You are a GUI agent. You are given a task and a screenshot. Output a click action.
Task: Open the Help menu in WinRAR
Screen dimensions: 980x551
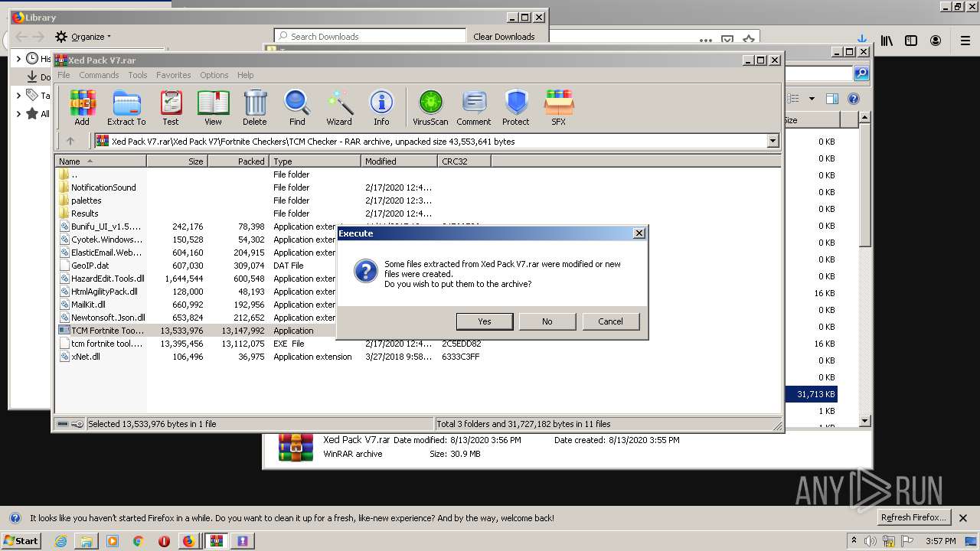(x=246, y=75)
